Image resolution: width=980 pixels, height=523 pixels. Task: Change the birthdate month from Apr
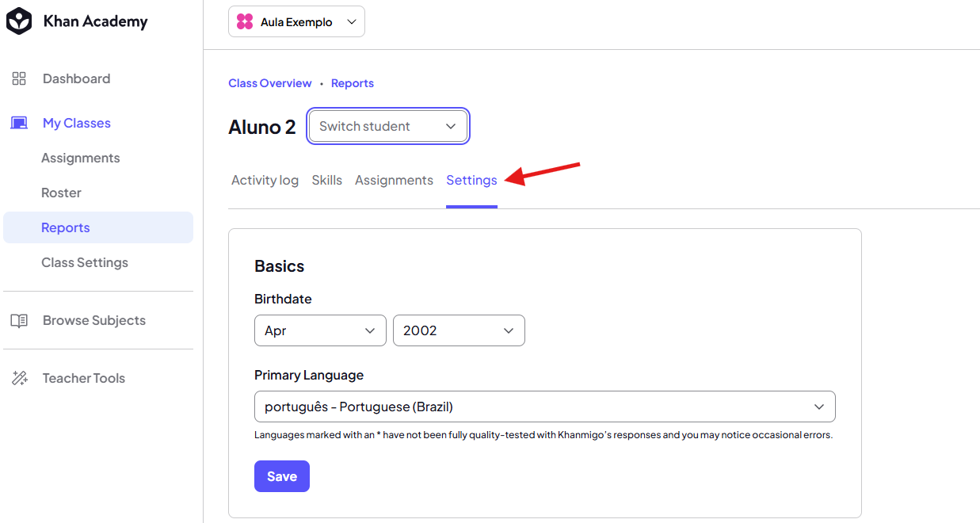[320, 330]
